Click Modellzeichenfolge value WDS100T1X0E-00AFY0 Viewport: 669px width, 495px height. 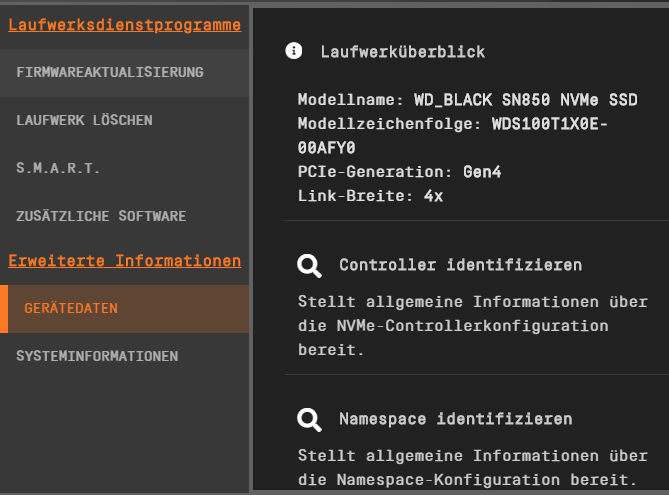[452, 136]
